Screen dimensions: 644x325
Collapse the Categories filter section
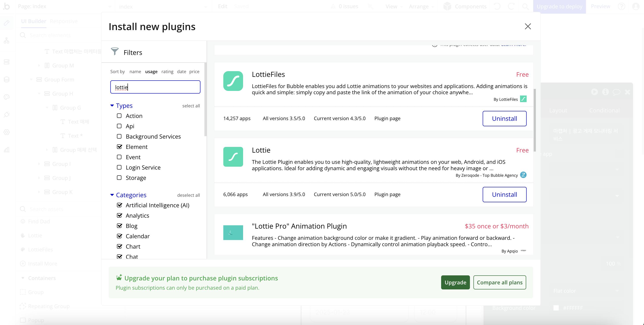click(112, 195)
